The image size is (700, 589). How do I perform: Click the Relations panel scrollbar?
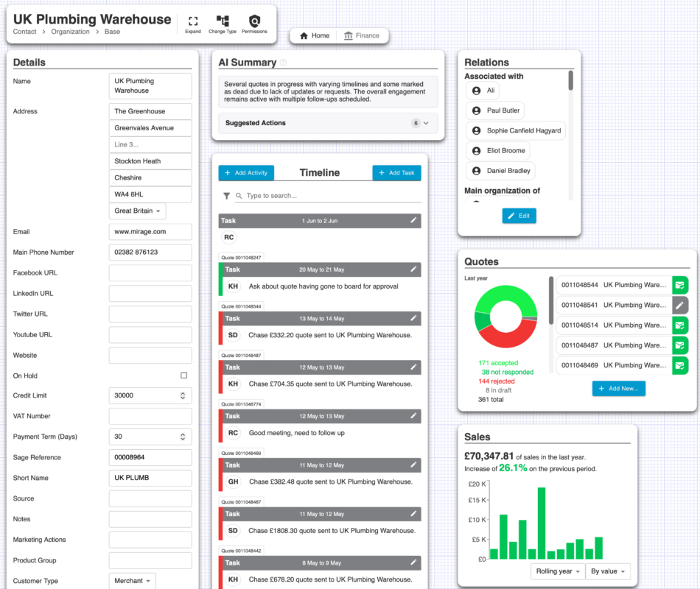570,81
